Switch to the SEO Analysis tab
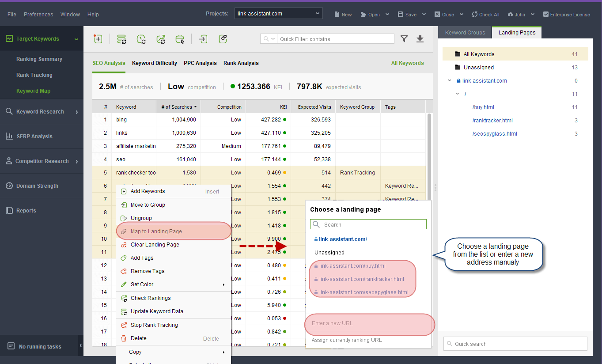This screenshot has height=364, width=602. (109, 63)
